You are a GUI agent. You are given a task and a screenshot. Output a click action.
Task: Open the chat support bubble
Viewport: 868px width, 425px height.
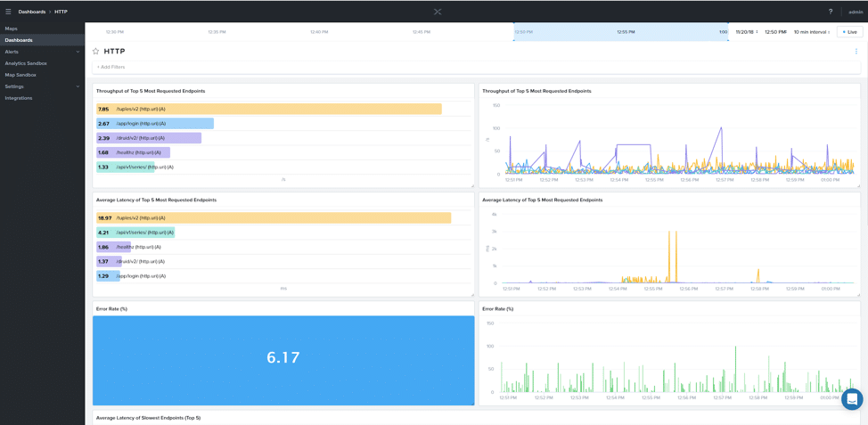pos(852,399)
